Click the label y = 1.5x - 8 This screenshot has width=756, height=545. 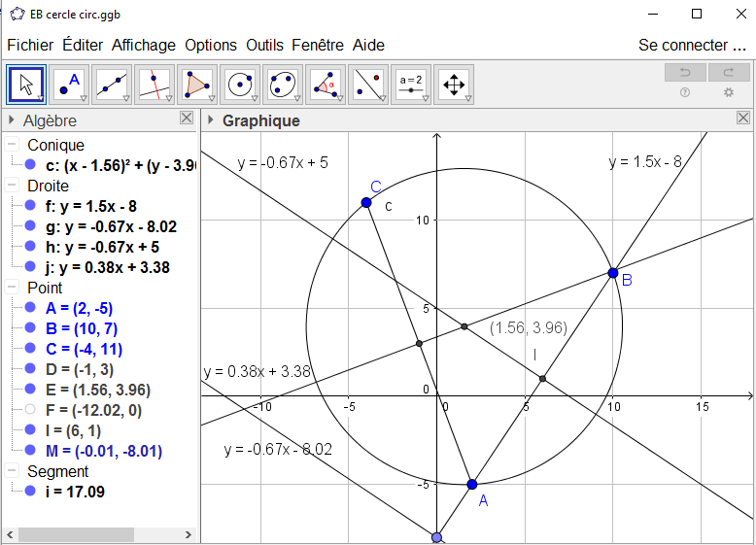click(645, 162)
